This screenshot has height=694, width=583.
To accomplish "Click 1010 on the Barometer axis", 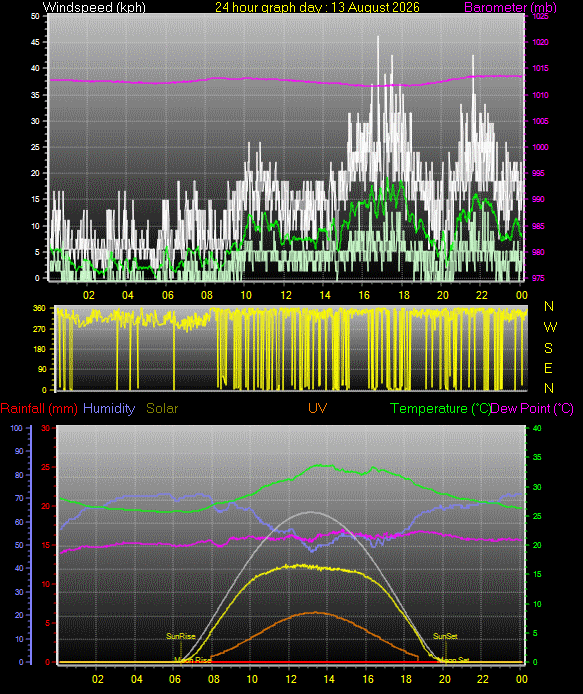I will pos(540,95).
